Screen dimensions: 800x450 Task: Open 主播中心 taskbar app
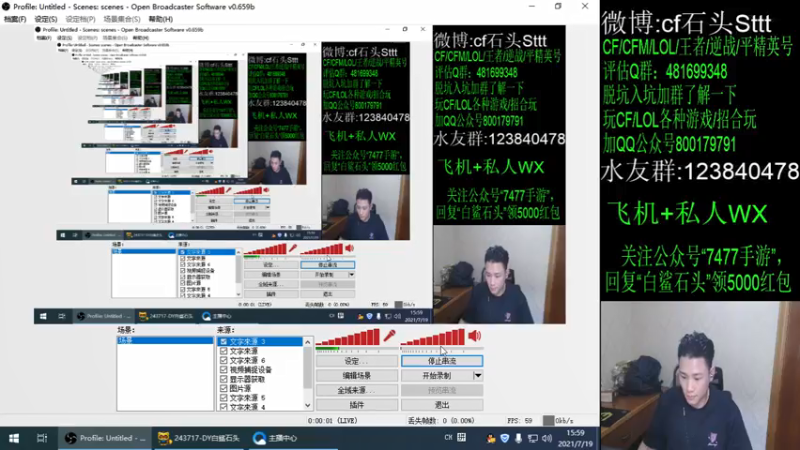(x=276, y=438)
